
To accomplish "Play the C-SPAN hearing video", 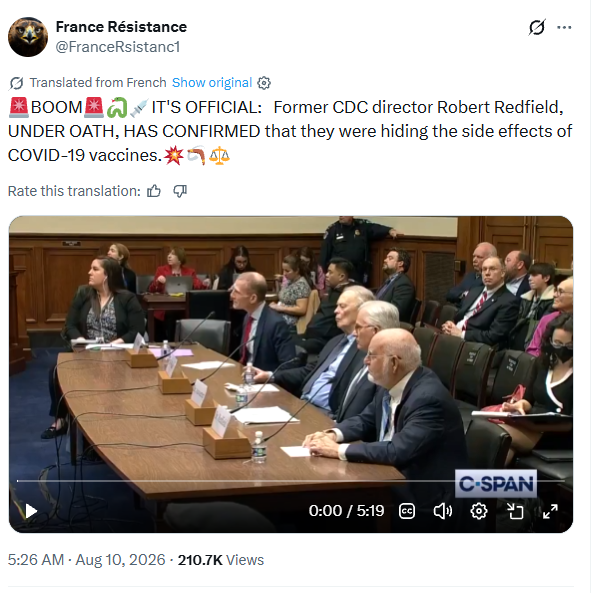I will [31, 511].
